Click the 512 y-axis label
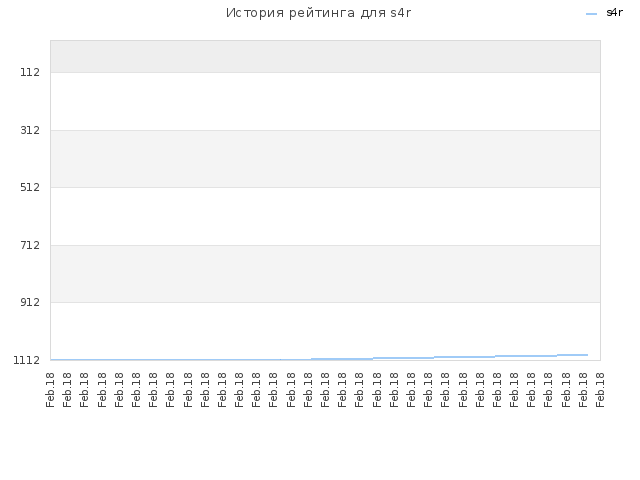The width and height of the screenshot is (640, 480). 30,187
